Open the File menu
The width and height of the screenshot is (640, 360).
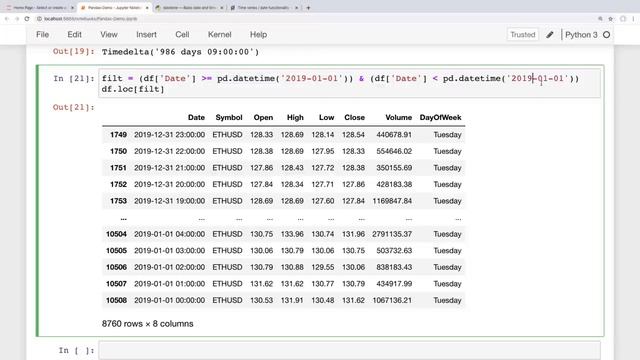pos(42,35)
